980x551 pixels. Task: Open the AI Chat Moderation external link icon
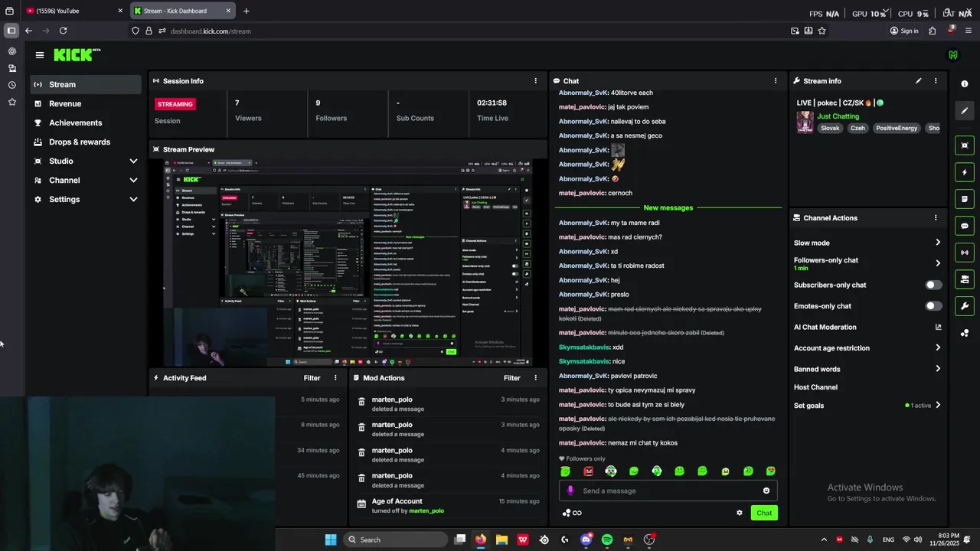click(x=938, y=327)
